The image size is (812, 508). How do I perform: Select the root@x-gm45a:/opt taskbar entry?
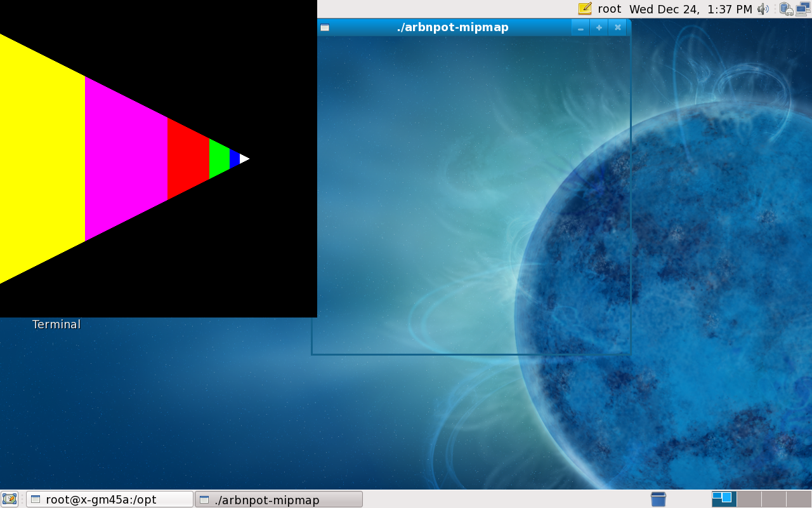(x=110, y=499)
